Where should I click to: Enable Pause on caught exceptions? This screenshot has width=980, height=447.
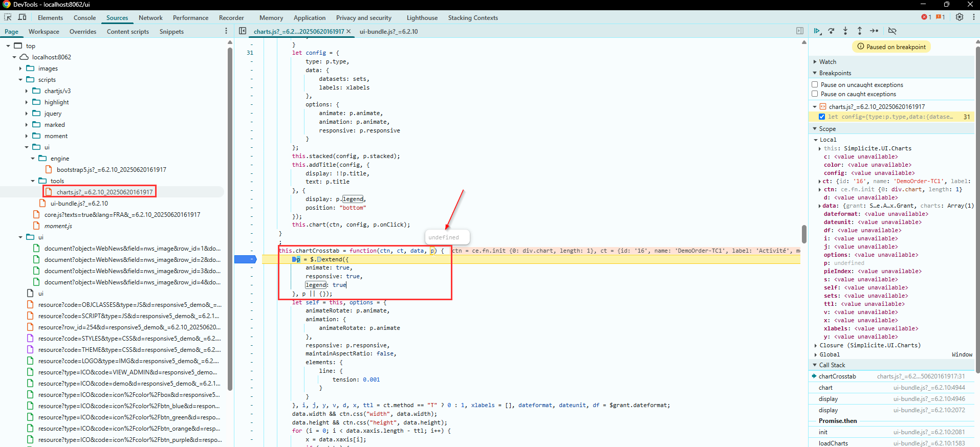point(815,94)
